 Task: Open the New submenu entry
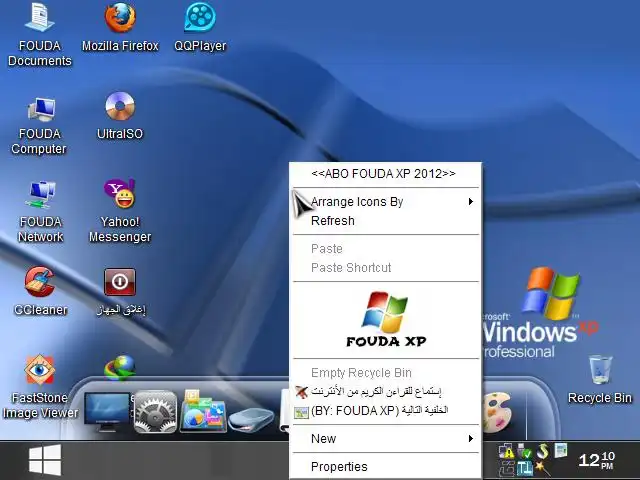386,439
